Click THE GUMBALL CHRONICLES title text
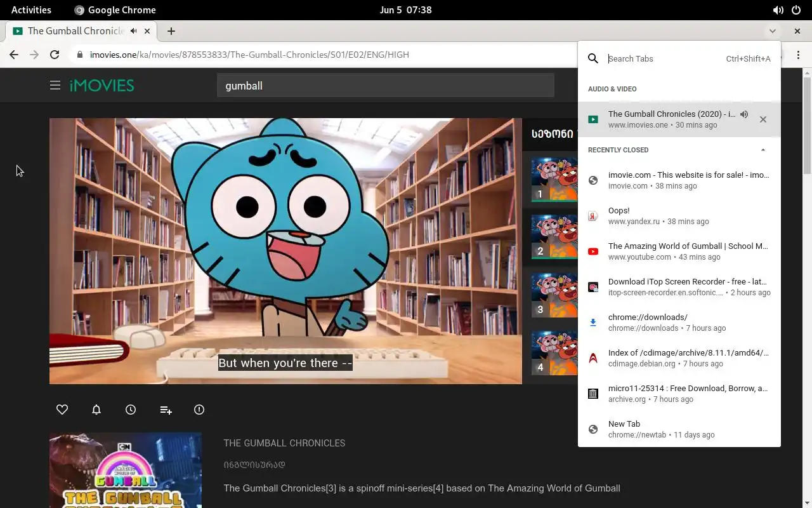 click(x=284, y=443)
